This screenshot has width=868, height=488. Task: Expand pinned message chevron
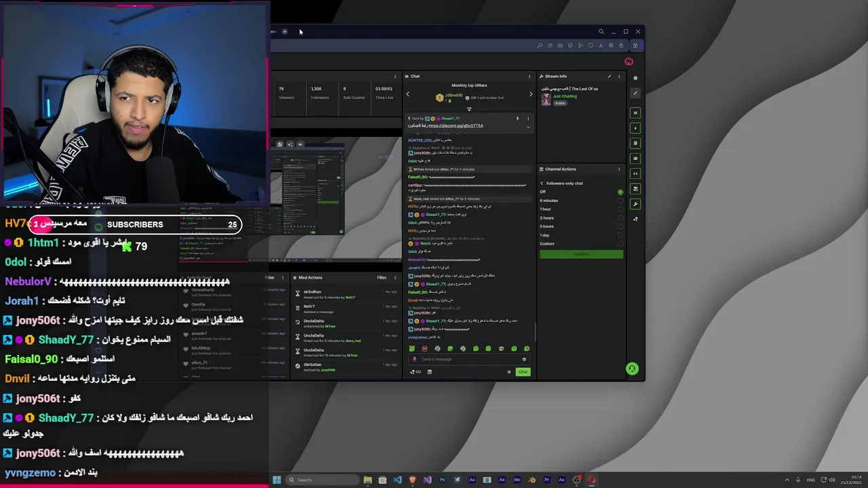click(528, 127)
